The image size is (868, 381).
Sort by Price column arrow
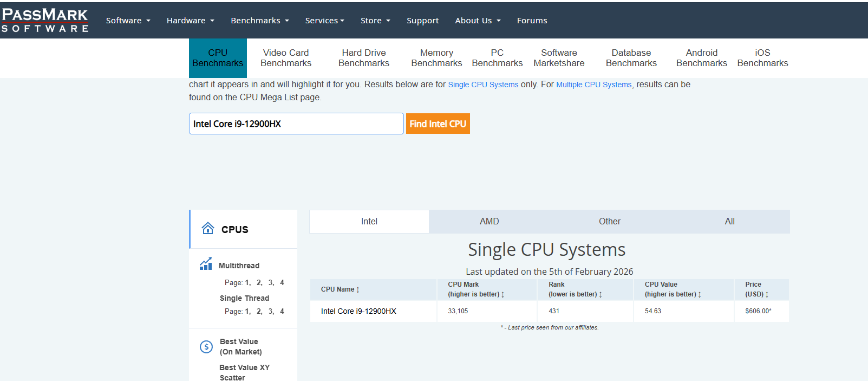coord(767,295)
